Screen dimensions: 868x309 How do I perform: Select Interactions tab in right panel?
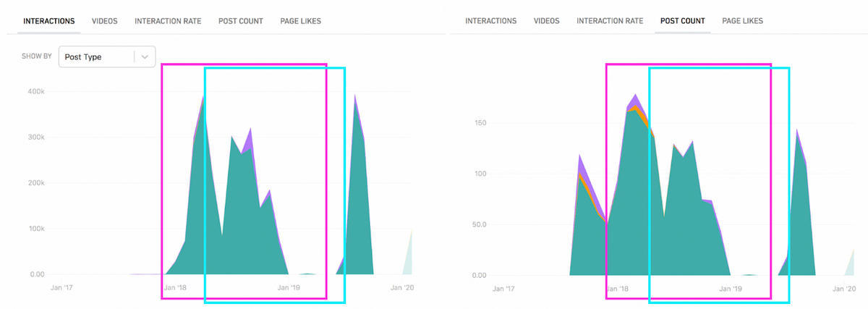490,21
